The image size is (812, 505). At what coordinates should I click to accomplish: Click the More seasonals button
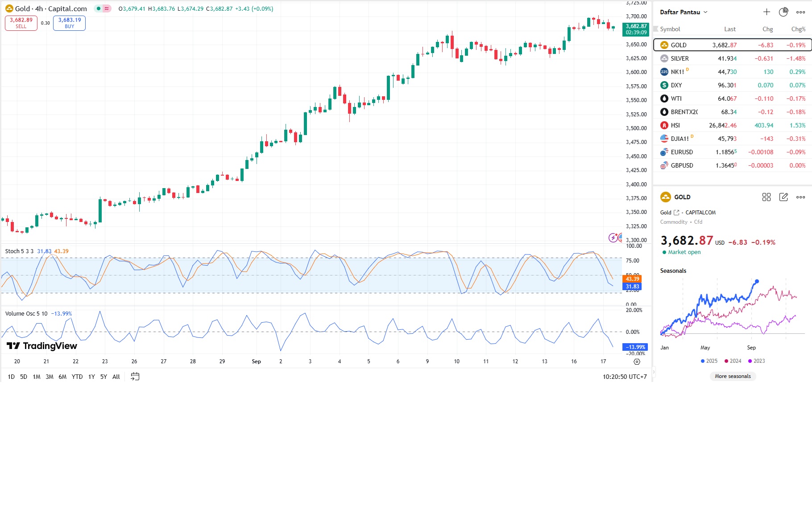[733, 376]
